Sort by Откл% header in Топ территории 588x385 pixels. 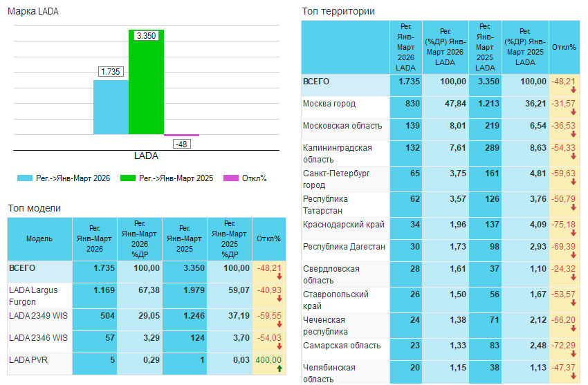pyautogui.click(x=564, y=47)
